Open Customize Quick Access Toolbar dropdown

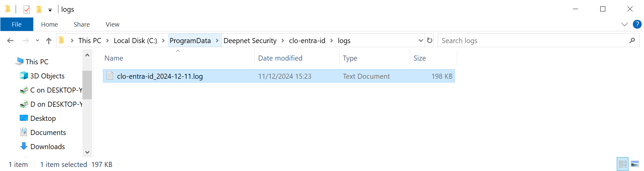pyautogui.click(x=50, y=10)
